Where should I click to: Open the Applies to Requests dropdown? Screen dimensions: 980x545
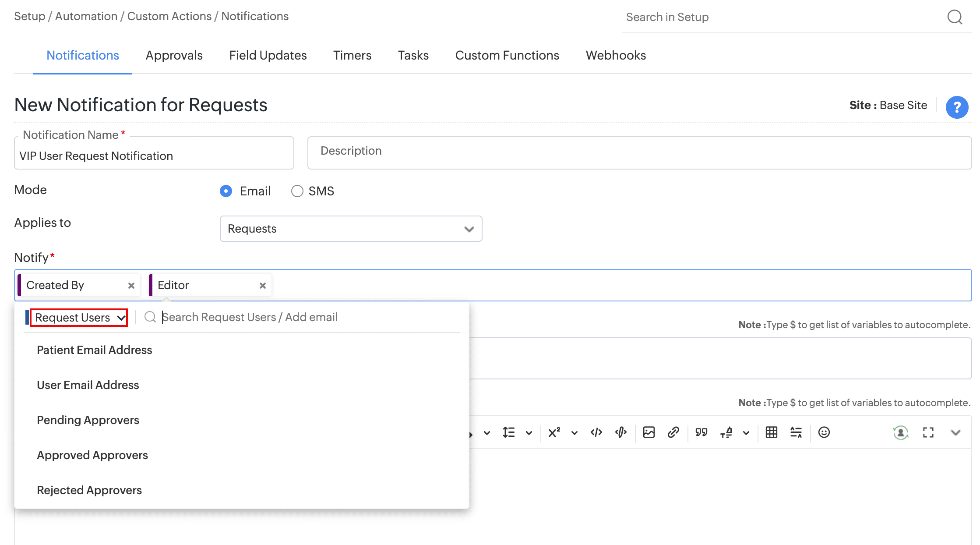pyautogui.click(x=351, y=229)
